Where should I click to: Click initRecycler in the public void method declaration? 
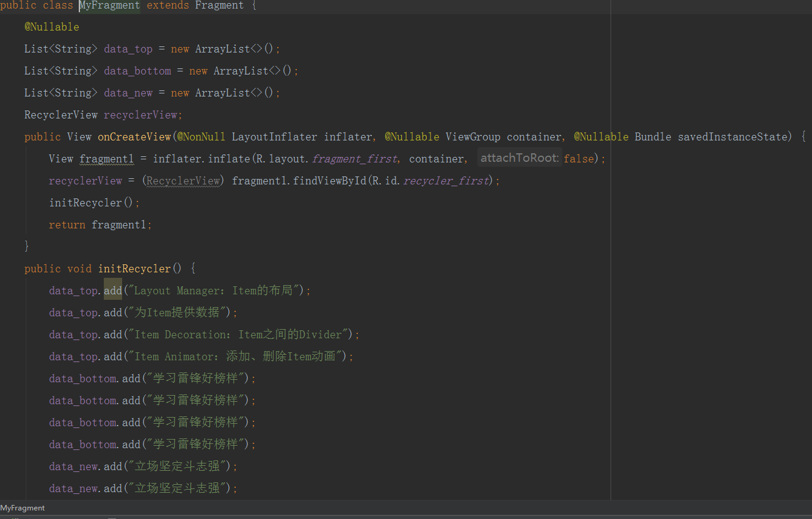point(134,269)
